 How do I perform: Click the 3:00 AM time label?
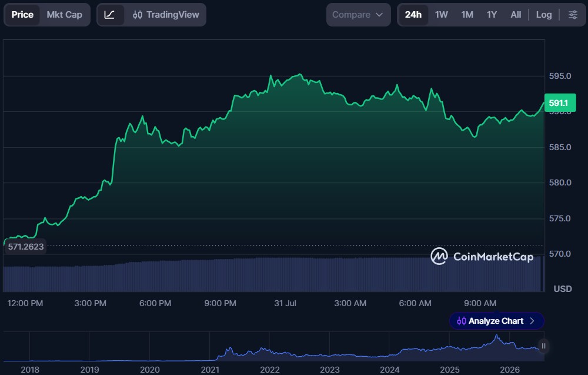[350, 303]
